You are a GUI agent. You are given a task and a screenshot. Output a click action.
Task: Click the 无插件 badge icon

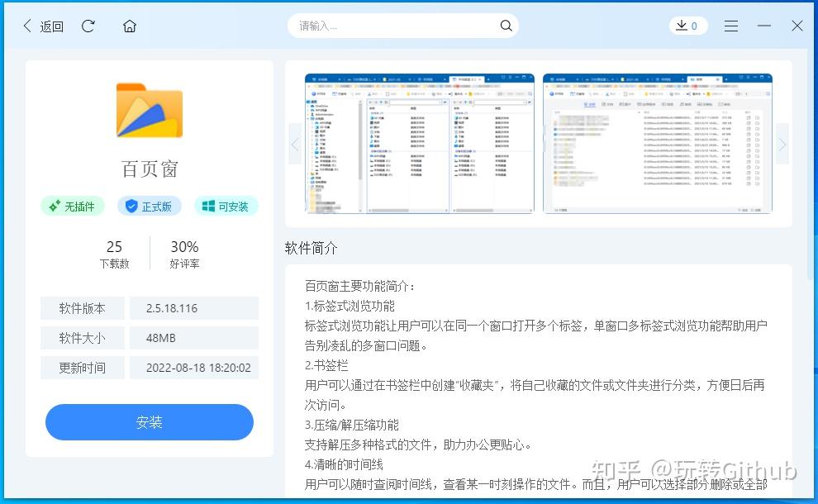coord(72,206)
